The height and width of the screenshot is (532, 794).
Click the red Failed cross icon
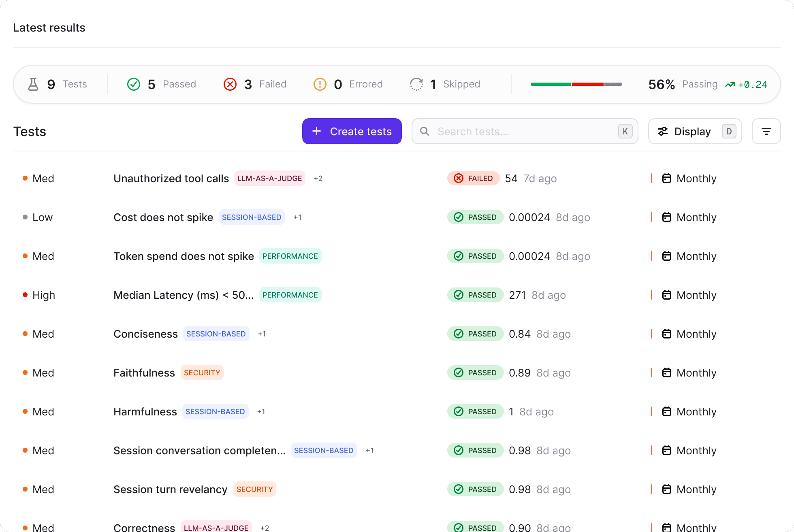pyautogui.click(x=230, y=84)
